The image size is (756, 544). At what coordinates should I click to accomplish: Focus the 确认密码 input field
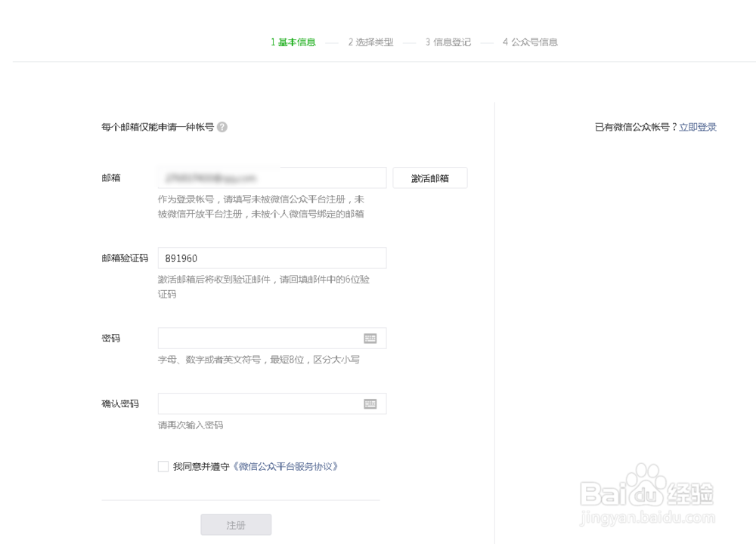272,403
